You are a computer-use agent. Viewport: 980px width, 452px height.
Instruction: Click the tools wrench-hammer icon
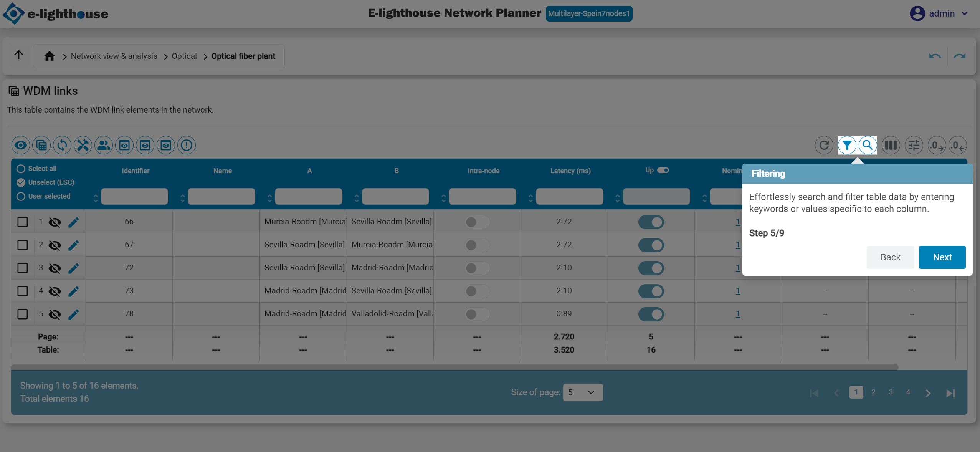tap(83, 145)
